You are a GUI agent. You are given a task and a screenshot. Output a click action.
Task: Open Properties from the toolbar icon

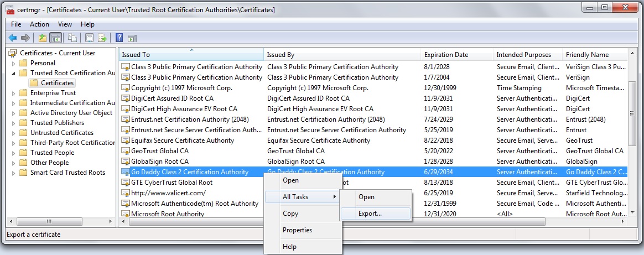tap(89, 38)
